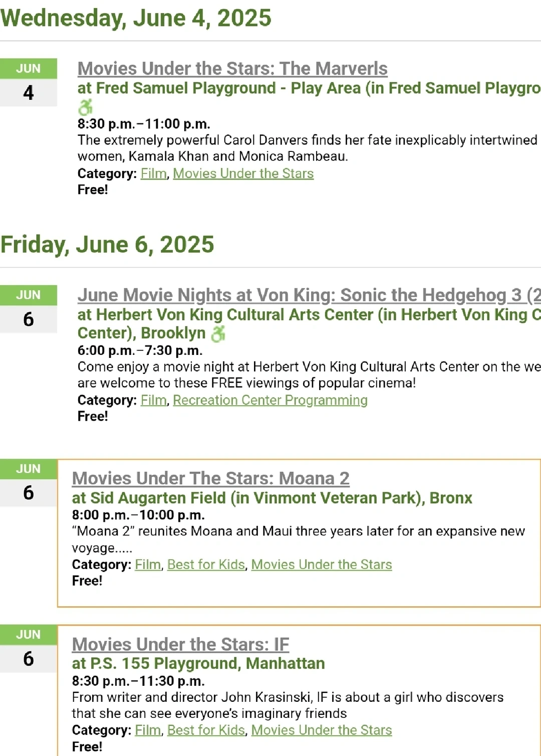Click the JUN 4 date badge
The image size is (541, 756).
pos(29,82)
